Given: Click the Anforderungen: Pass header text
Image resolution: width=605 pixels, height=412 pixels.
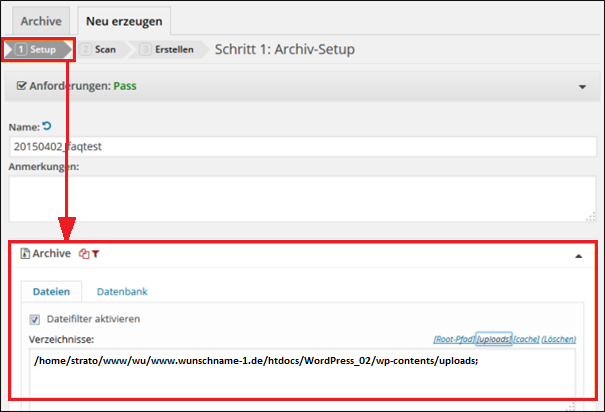Looking at the screenshot, I should click(83, 86).
